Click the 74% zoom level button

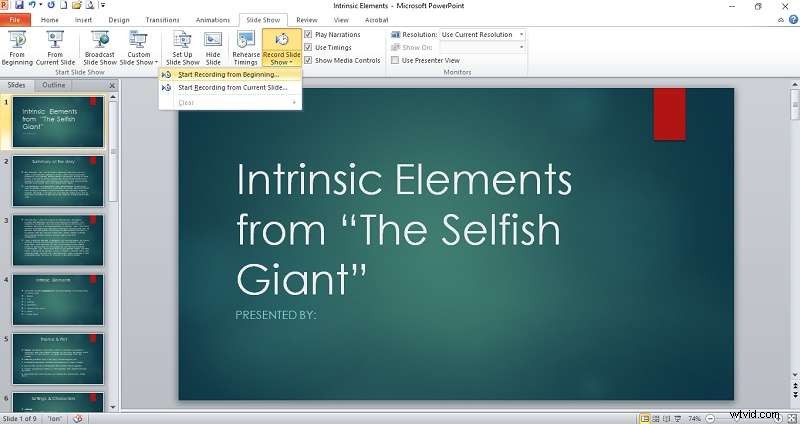coord(694,419)
